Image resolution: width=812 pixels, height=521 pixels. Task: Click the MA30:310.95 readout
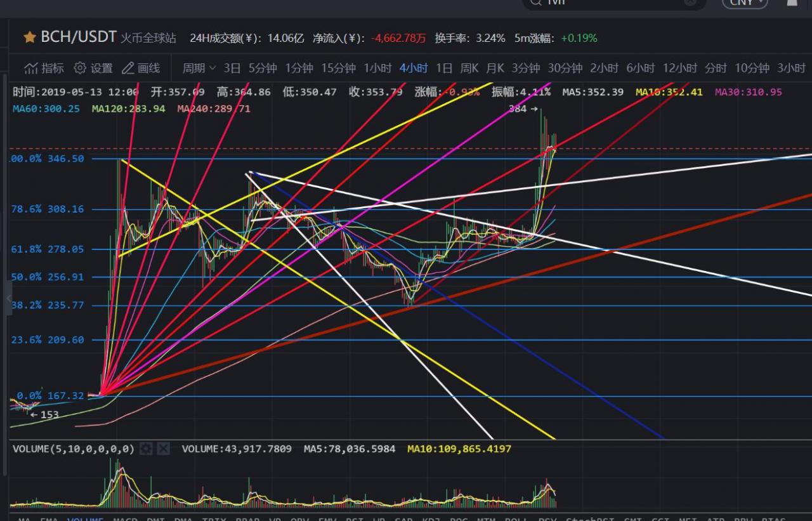(x=749, y=92)
